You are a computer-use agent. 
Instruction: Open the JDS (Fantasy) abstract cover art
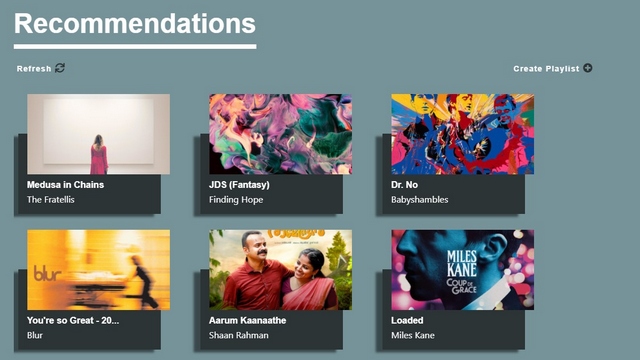tap(280, 134)
